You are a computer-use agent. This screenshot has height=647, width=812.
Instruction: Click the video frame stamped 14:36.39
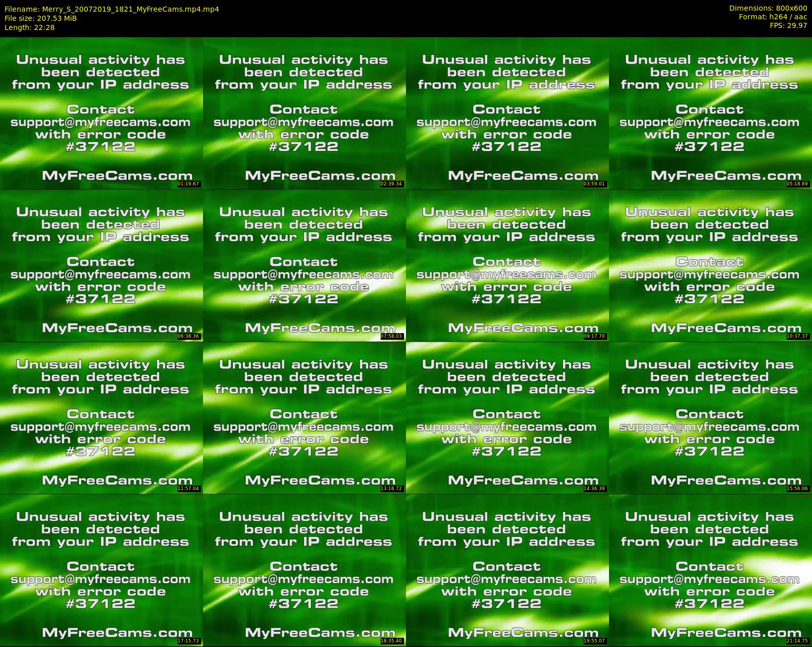[x=507, y=418]
